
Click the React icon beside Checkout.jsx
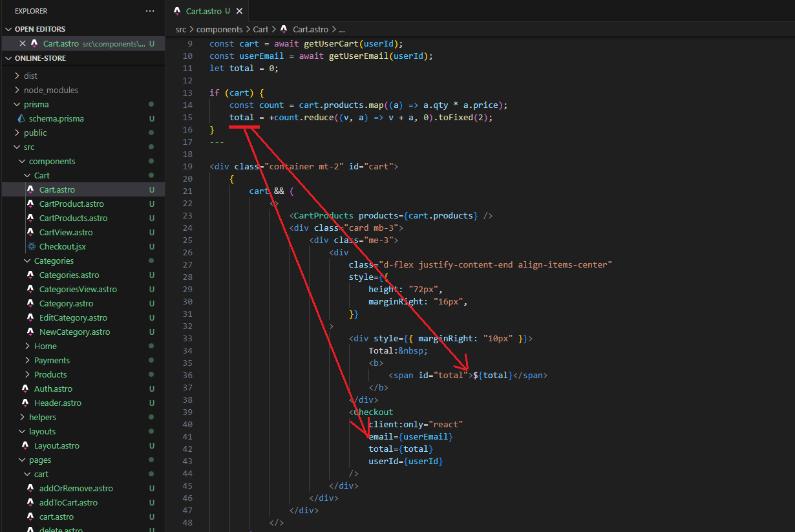click(x=31, y=246)
